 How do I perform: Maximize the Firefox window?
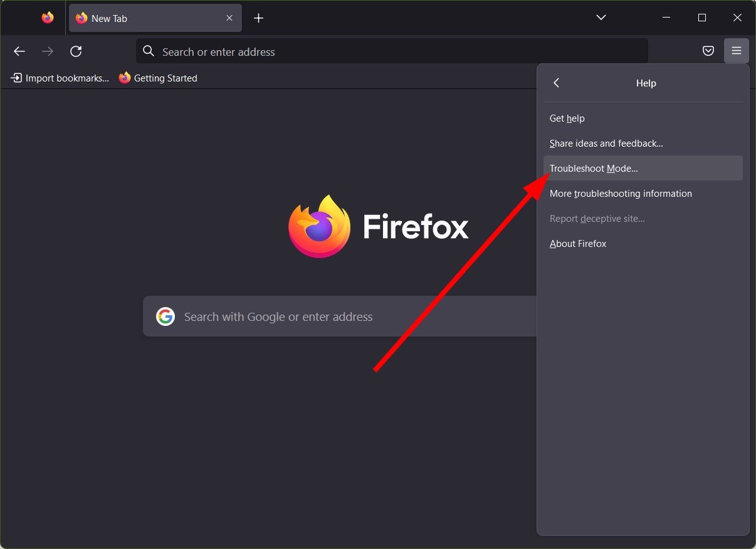click(x=702, y=18)
